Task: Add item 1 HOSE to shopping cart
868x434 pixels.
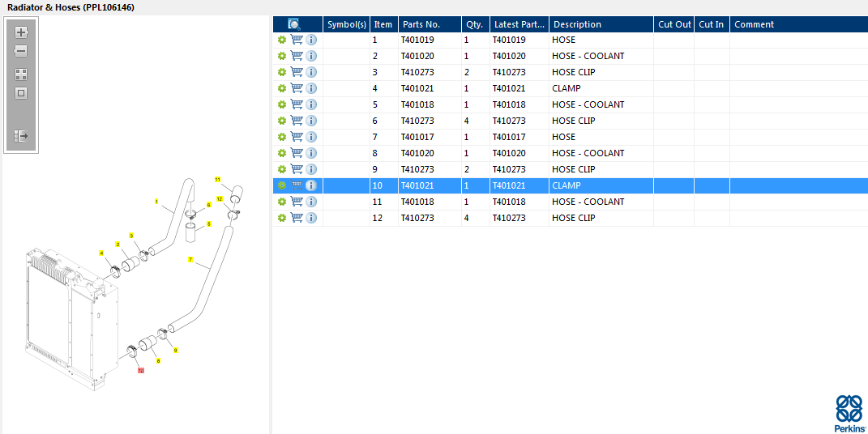Action: pyautogui.click(x=297, y=40)
